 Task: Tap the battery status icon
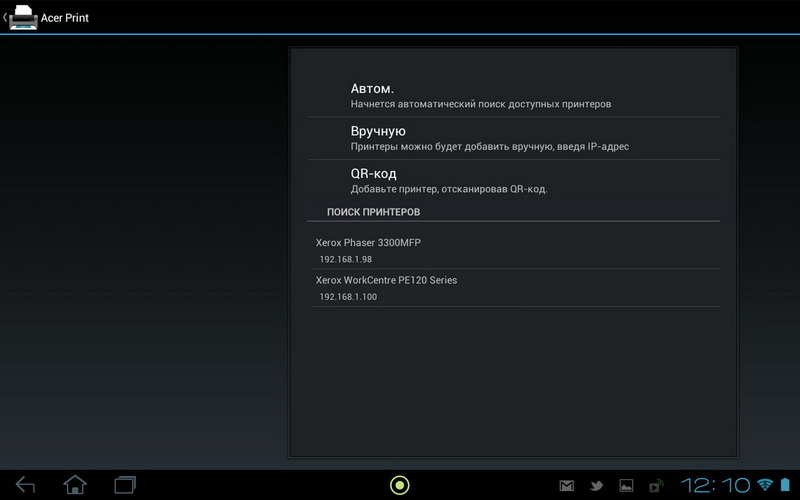coord(785,484)
